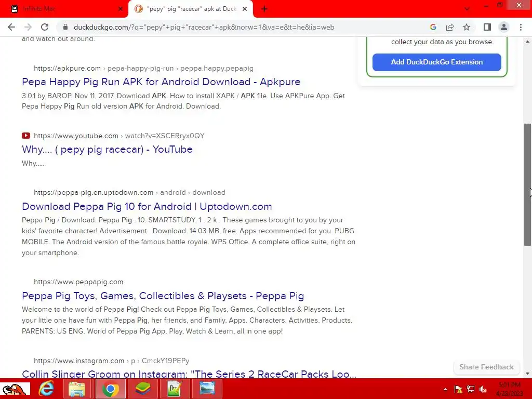Click the 'Why.....' snippet text
532x399 pixels.
[33, 163]
